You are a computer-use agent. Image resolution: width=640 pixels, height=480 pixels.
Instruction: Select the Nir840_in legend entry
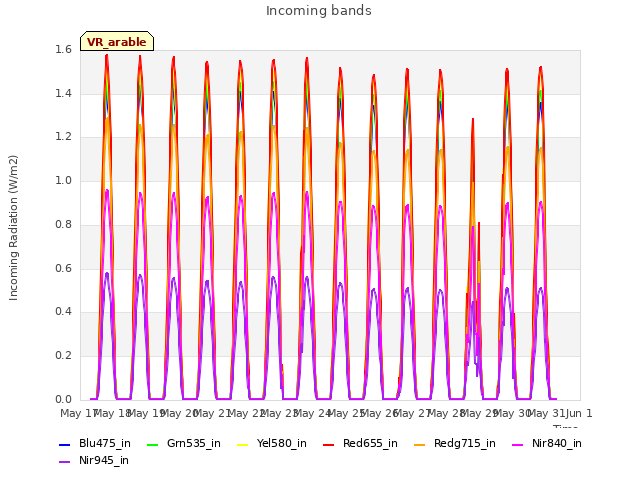point(547,443)
